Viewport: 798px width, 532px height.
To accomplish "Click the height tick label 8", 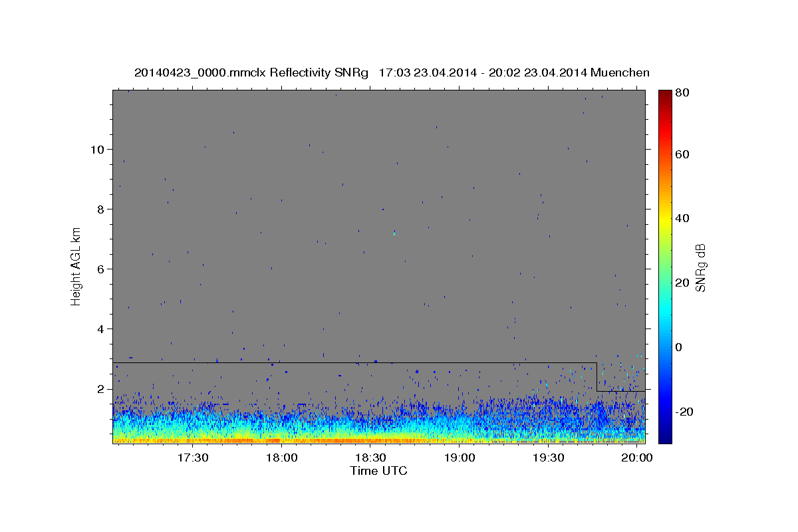I will point(100,209).
